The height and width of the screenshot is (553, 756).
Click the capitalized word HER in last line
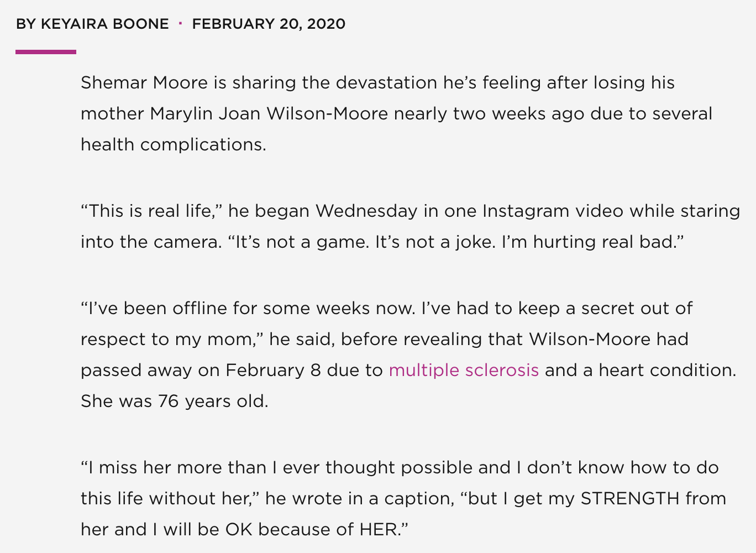pyautogui.click(x=379, y=530)
